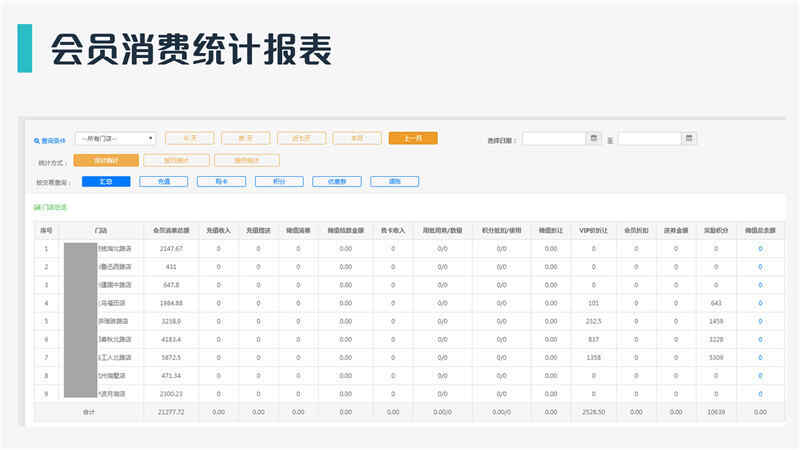Screen dimensions: 800x450
Task: Switch to the blue 汇总 summary tab
Action: coord(106,182)
